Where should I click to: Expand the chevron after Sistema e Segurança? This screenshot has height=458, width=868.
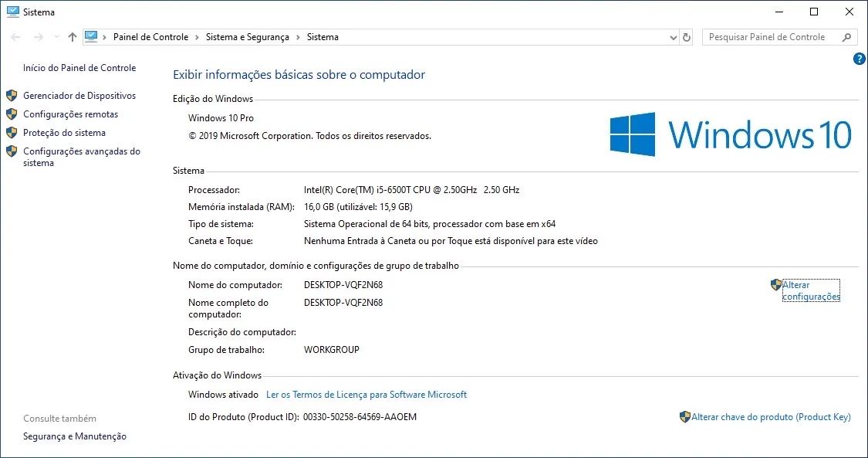pyautogui.click(x=297, y=36)
